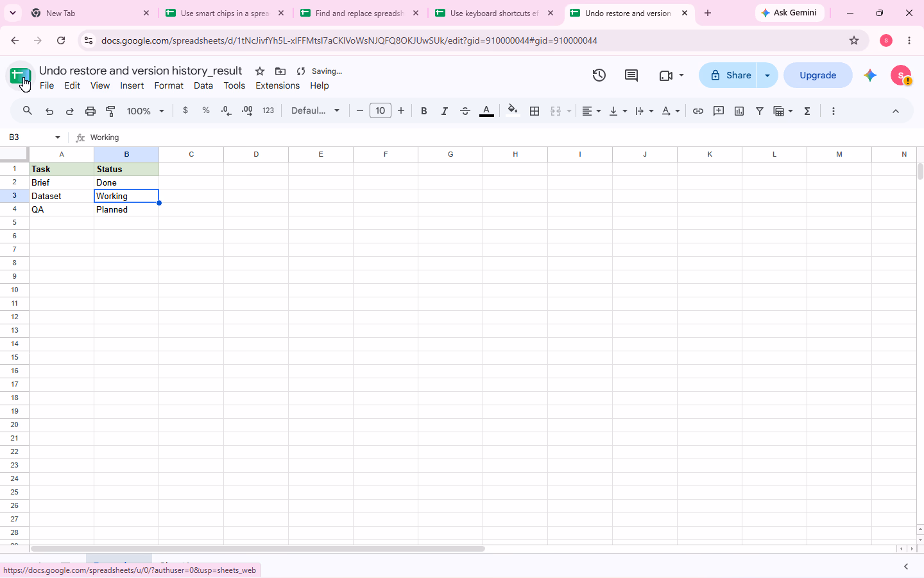Decrease font size minus button
924x578 pixels.
pos(360,111)
